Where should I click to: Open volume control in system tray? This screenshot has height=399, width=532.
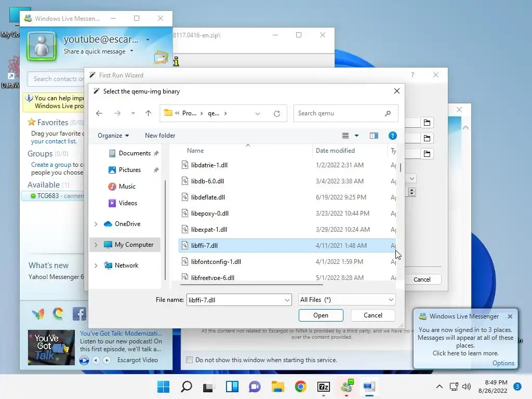point(467,387)
